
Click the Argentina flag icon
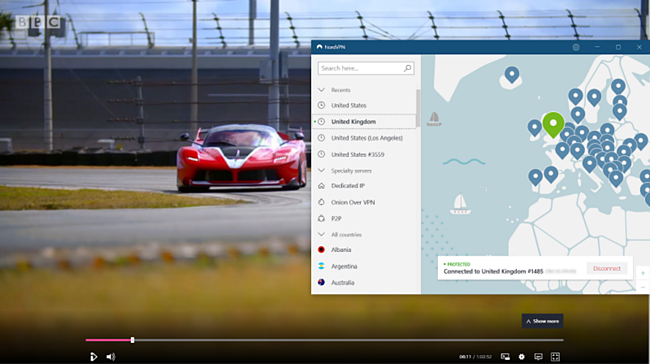coord(321,266)
